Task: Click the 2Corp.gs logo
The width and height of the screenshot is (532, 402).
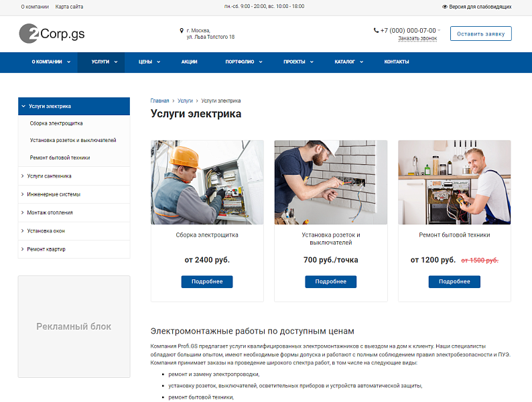Action: pyautogui.click(x=52, y=33)
